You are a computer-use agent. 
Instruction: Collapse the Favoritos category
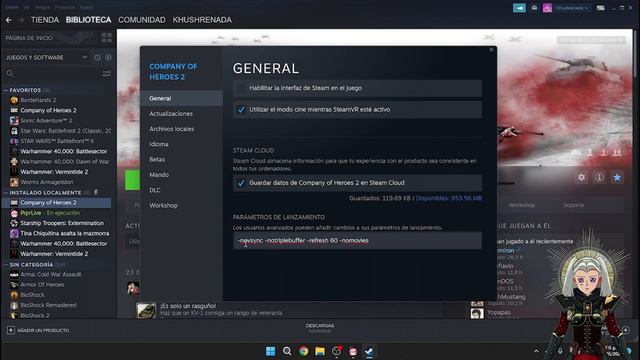6,90
